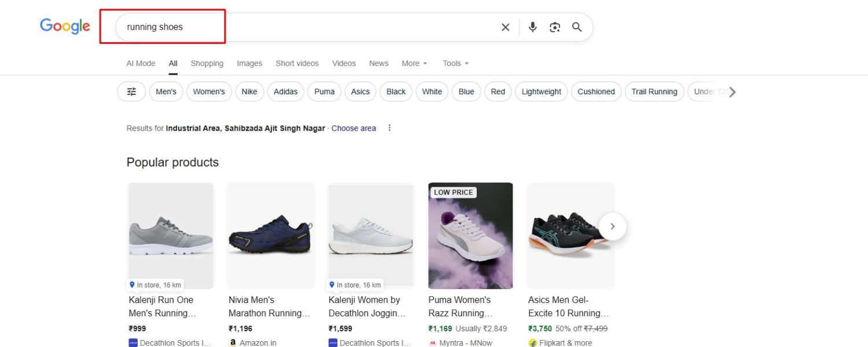
Task: Open the three-dot location options menu
Action: click(389, 128)
